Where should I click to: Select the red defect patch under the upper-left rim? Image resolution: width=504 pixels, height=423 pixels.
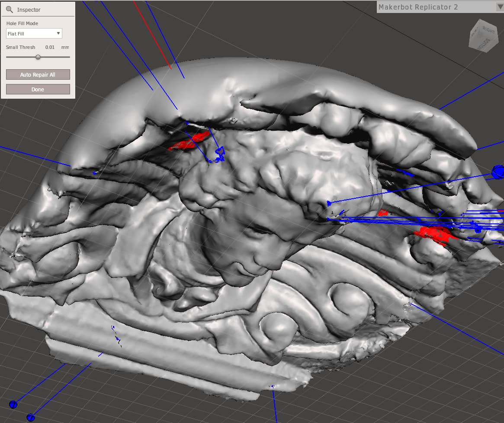[x=190, y=142]
